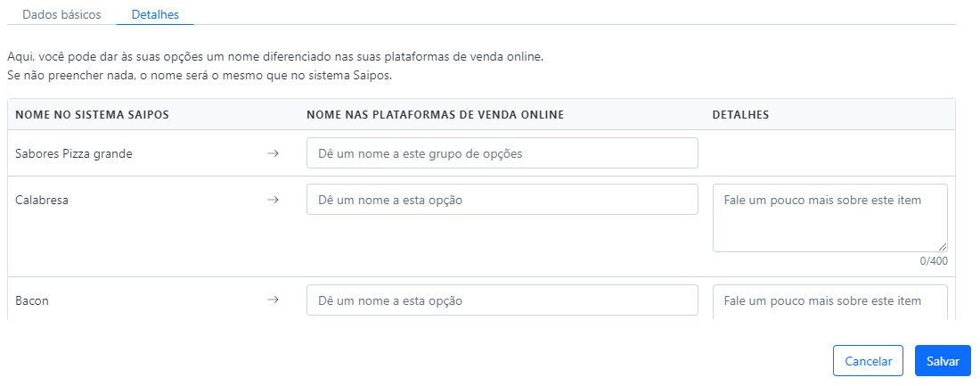Click the Bacon online name field
980x386 pixels.
(502, 300)
